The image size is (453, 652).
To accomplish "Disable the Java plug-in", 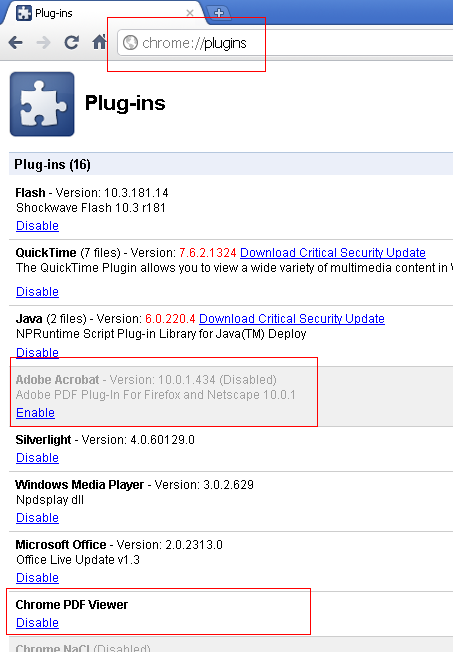I will pos(37,353).
